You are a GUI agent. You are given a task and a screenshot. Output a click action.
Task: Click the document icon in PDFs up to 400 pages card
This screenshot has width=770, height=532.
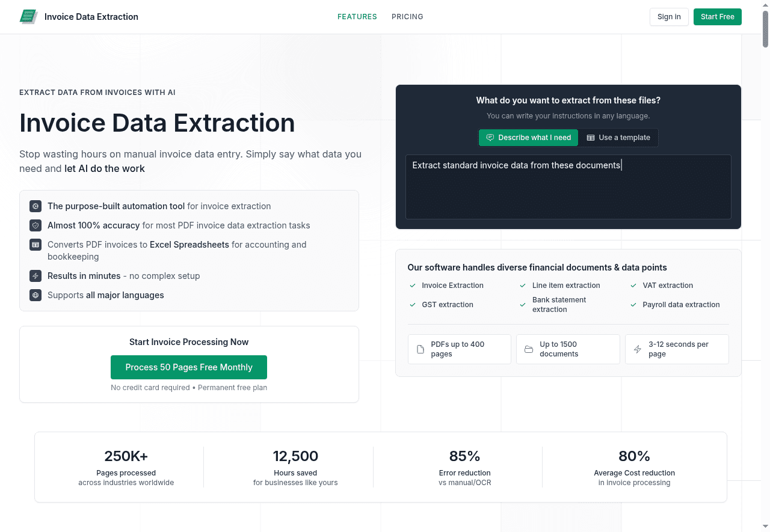420,349
